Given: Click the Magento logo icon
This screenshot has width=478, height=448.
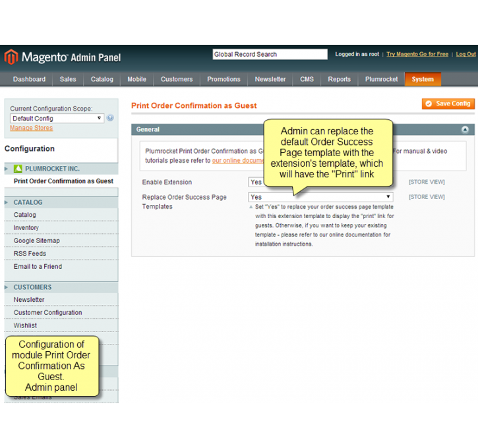Looking at the screenshot, I should 11,57.
